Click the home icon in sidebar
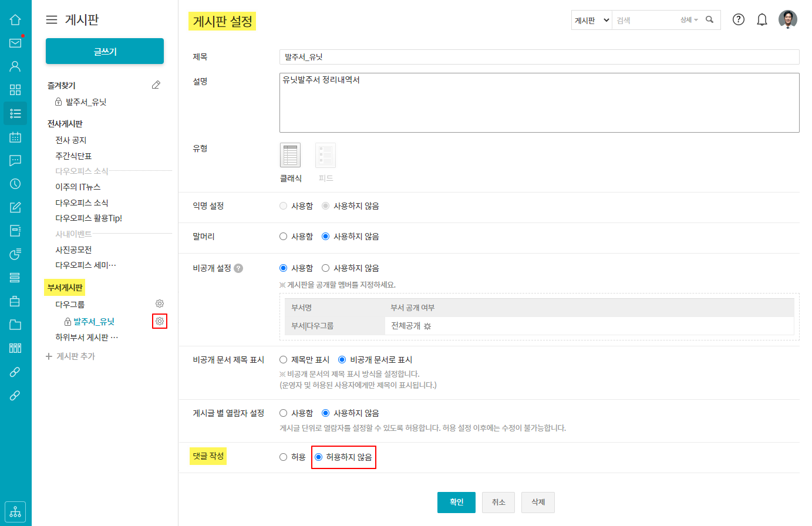The height and width of the screenshot is (526, 812). point(15,19)
